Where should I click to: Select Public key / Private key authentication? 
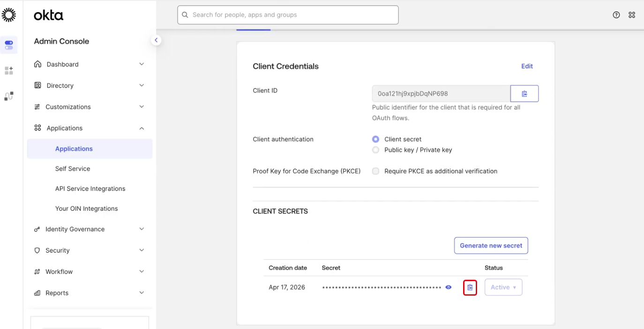pos(375,150)
